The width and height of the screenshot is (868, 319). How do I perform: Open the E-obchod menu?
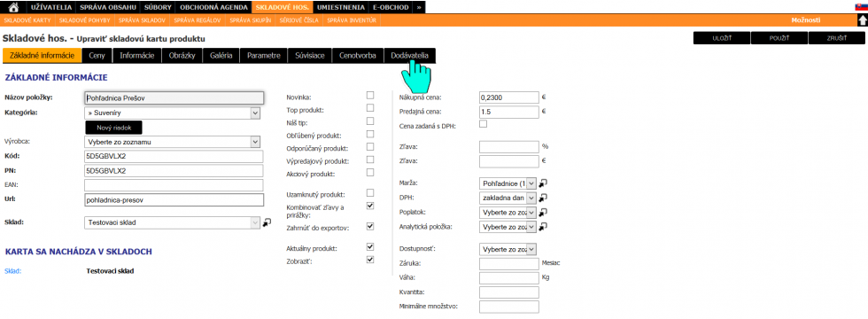click(x=391, y=7)
